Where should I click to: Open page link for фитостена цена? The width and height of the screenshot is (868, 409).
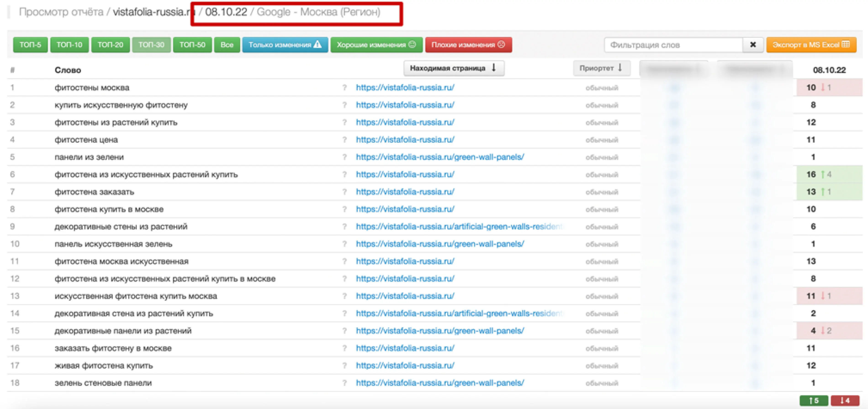coord(405,140)
